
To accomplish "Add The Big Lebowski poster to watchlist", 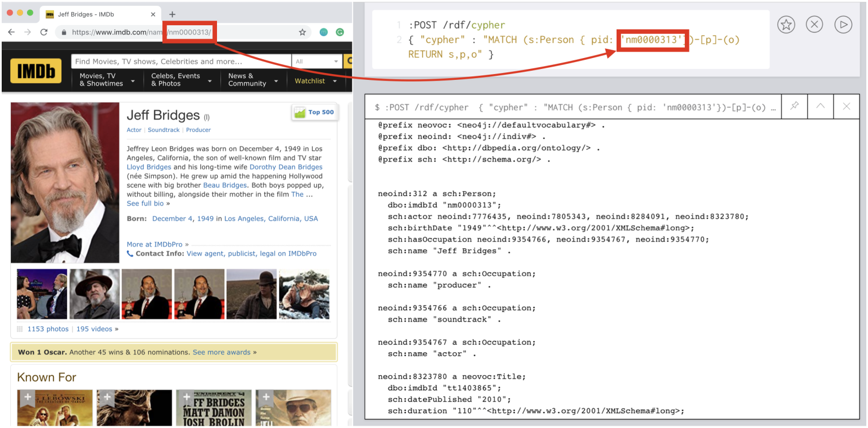I will click(28, 398).
